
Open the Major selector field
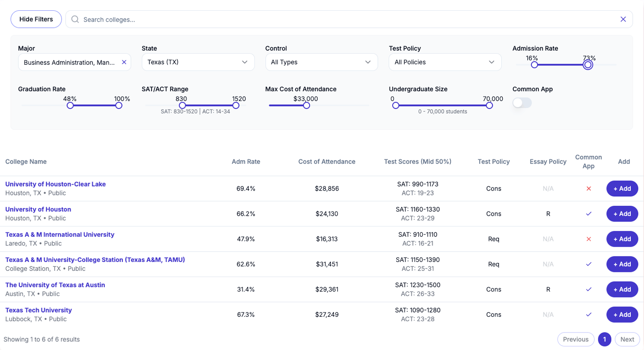click(74, 62)
